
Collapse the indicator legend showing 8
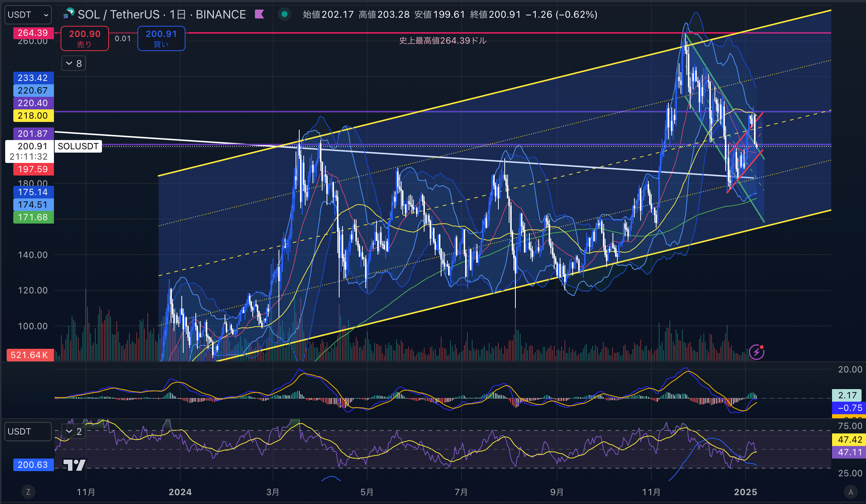click(74, 64)
